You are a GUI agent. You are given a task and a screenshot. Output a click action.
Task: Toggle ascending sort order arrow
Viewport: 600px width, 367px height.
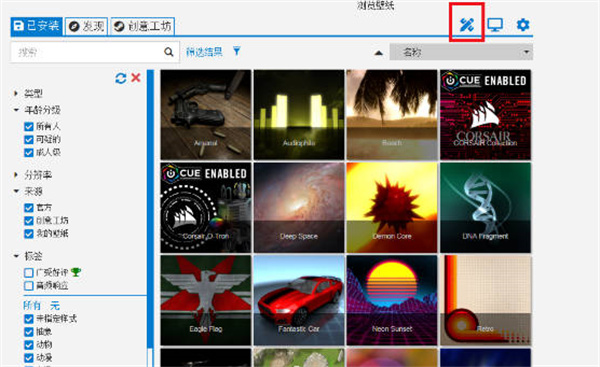pos(378,53)
